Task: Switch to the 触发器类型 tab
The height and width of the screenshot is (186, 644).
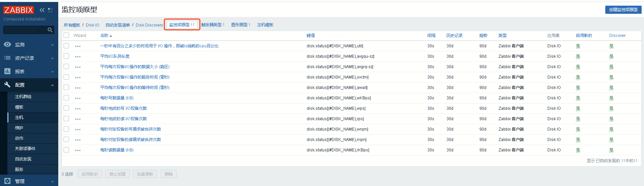Action: pyautogui.click(x=211, y=25)
